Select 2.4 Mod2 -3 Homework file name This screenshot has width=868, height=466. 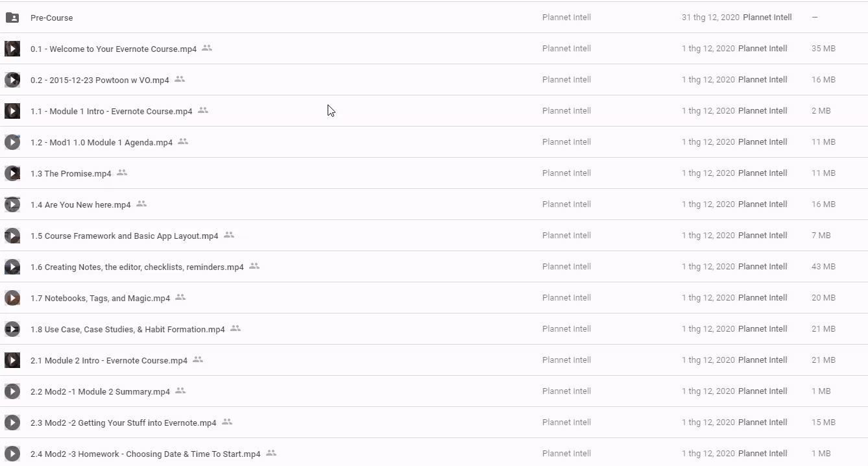(145, 454)
